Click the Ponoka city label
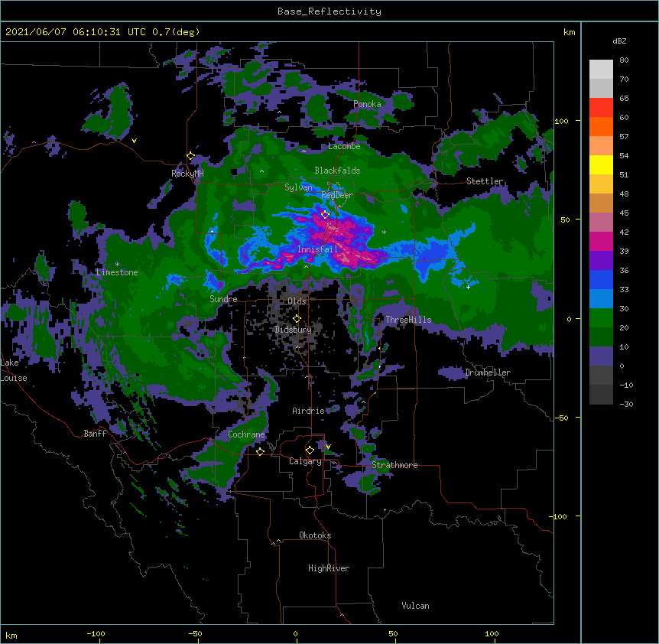 (367, 104)
